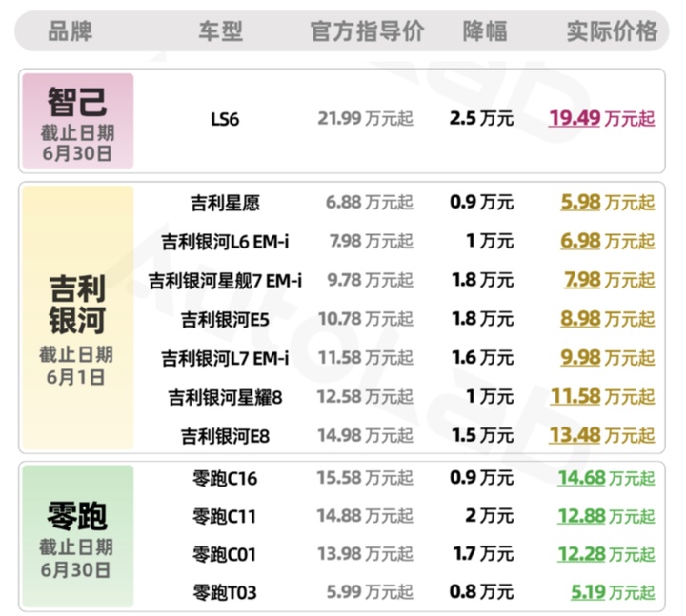686x616 pixels.
Task: Click the 吉利银河星舰7 EM-i model
Action: click(x=225, y=281)
